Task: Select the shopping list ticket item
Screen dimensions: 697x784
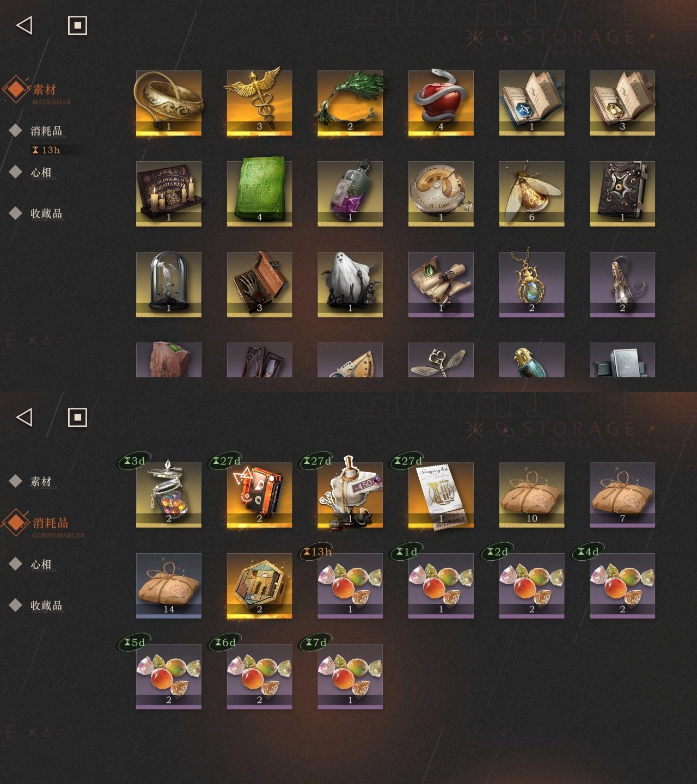Action: (x=441, y=494)
